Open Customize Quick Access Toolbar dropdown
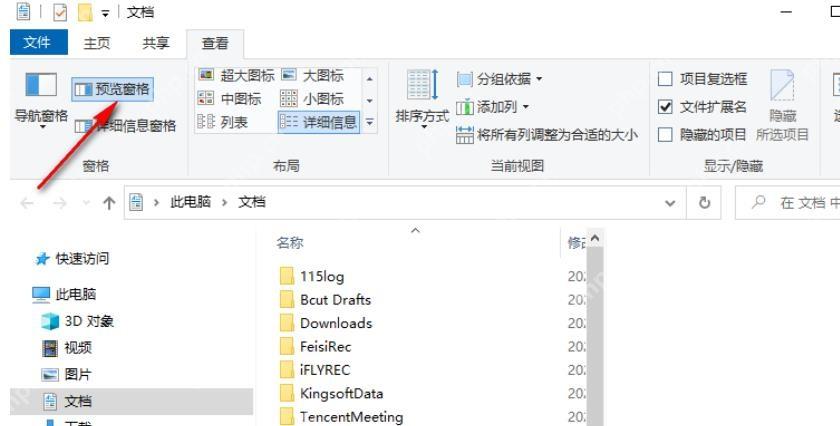Viewport: 840px width, 426px height. coord(105,14)
